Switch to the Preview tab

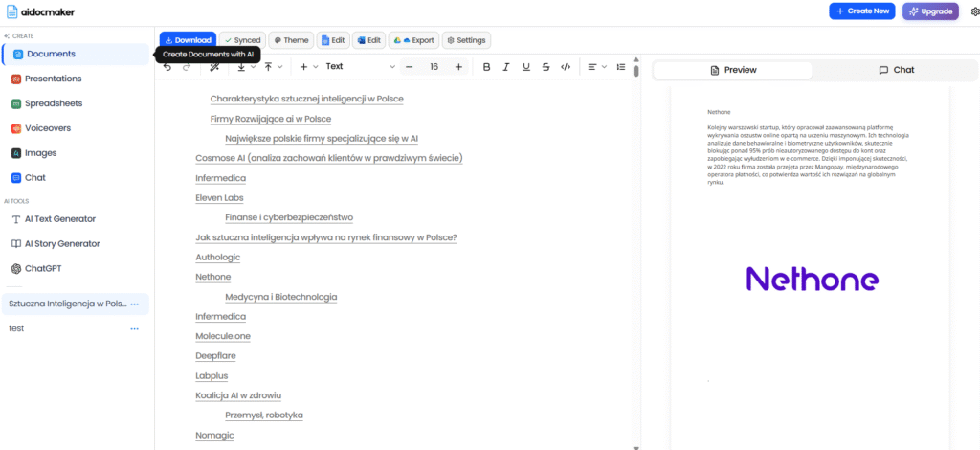733,70
